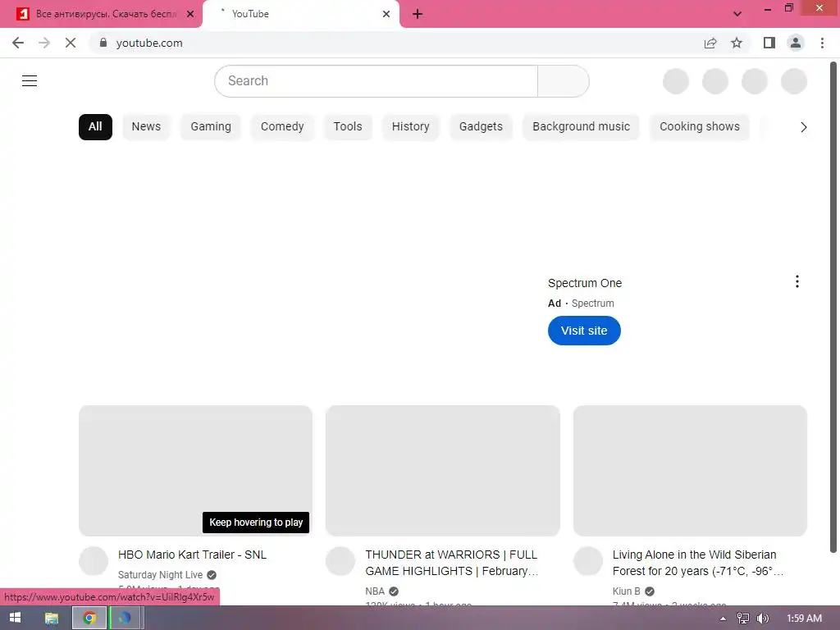
Task: Open a new browser tab
Action: [x=418, y=14]
